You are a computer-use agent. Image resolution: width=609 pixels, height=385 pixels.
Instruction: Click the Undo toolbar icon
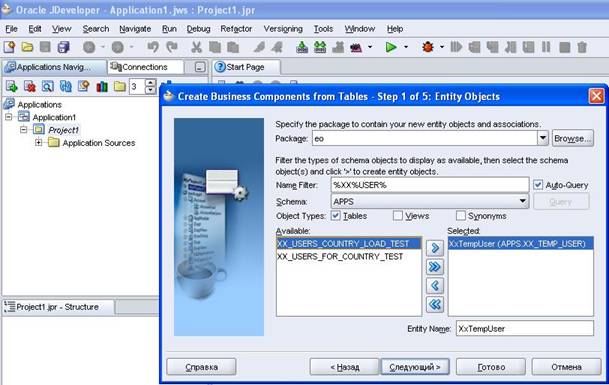[x=153, y=47]
